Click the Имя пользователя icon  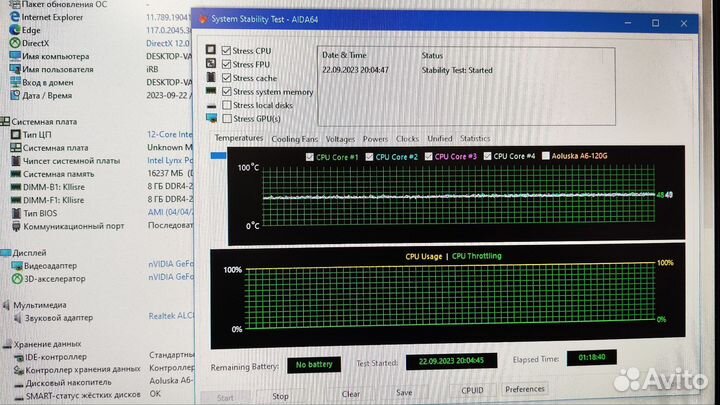click(15, 69)
